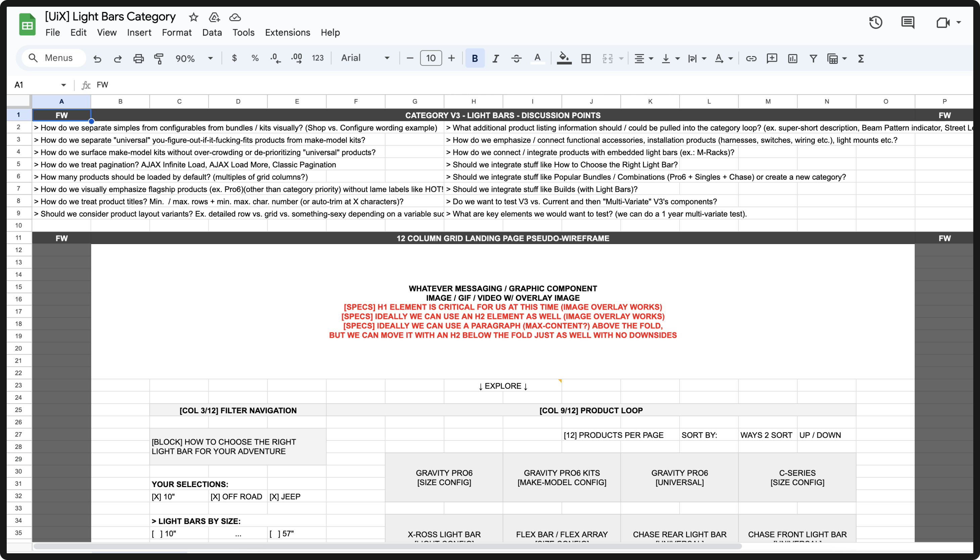This screenshot has width=980, height=560.
Task: Click the horizontal scrollbar
Action: 387,546
